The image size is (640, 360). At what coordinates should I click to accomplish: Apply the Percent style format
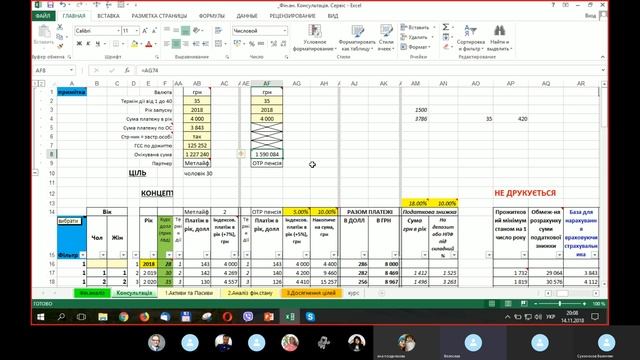(252, 43)
